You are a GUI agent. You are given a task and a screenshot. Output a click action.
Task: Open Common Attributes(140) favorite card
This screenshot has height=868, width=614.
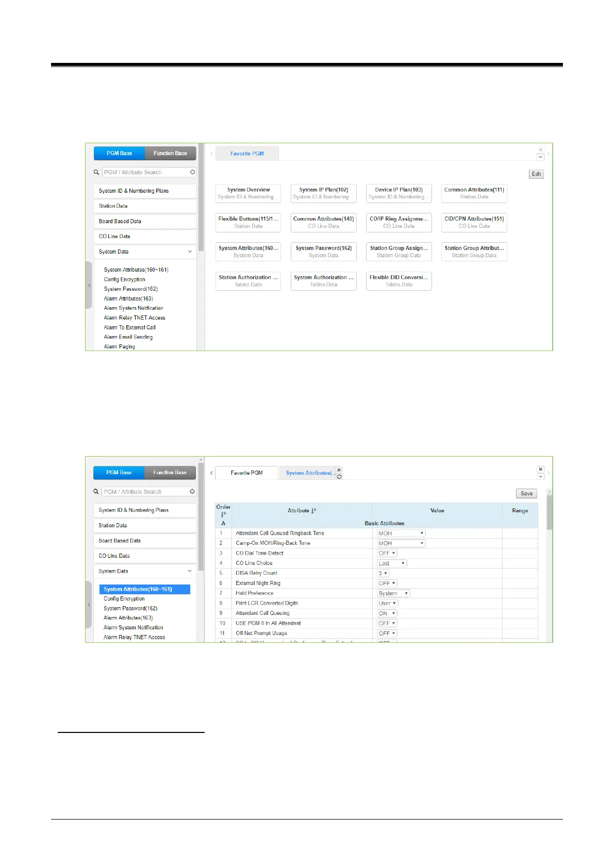324,223
